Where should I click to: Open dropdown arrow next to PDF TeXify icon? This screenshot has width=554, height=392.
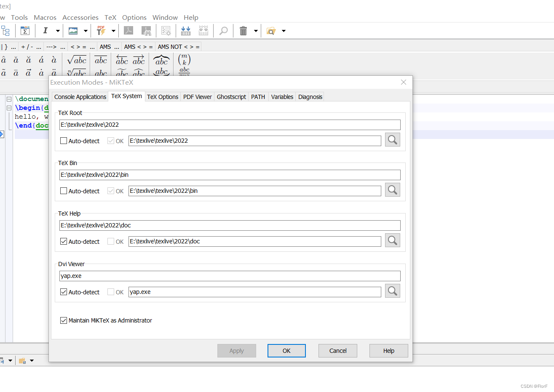[x=113, y=31]
